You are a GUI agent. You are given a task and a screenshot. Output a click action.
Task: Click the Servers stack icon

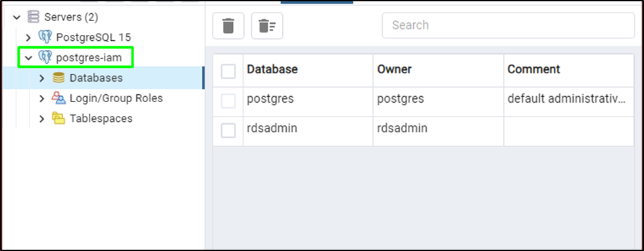(33, 17)
